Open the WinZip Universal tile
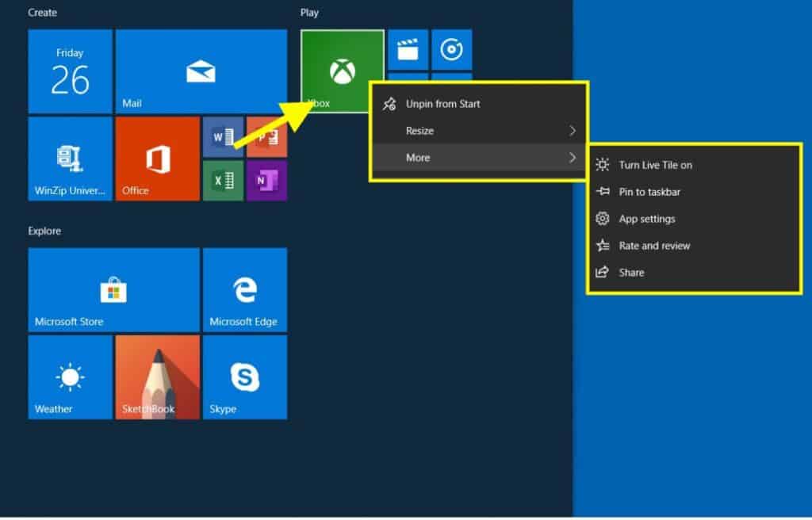Screen dimensions: 812x520 (70, 159)
